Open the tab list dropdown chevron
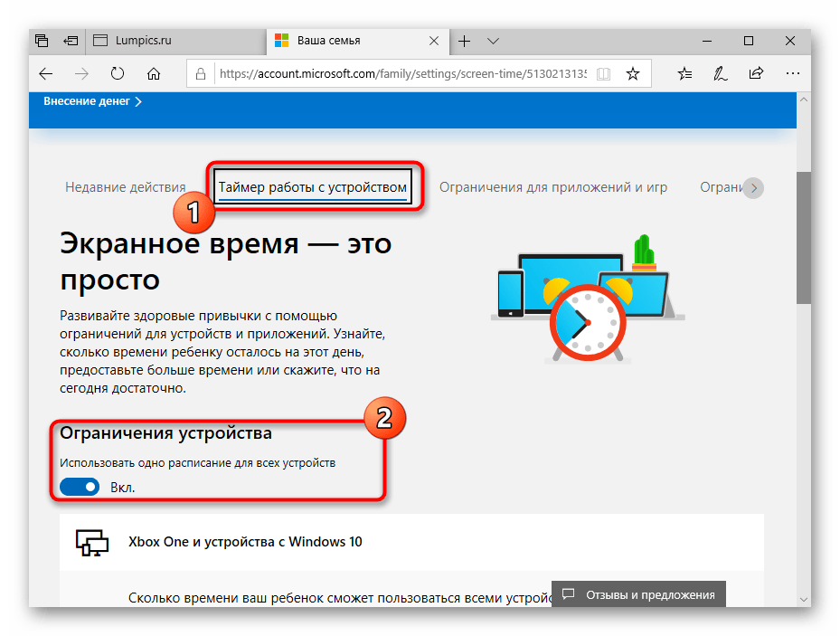The image size is (840, 636). coord(493,41)
